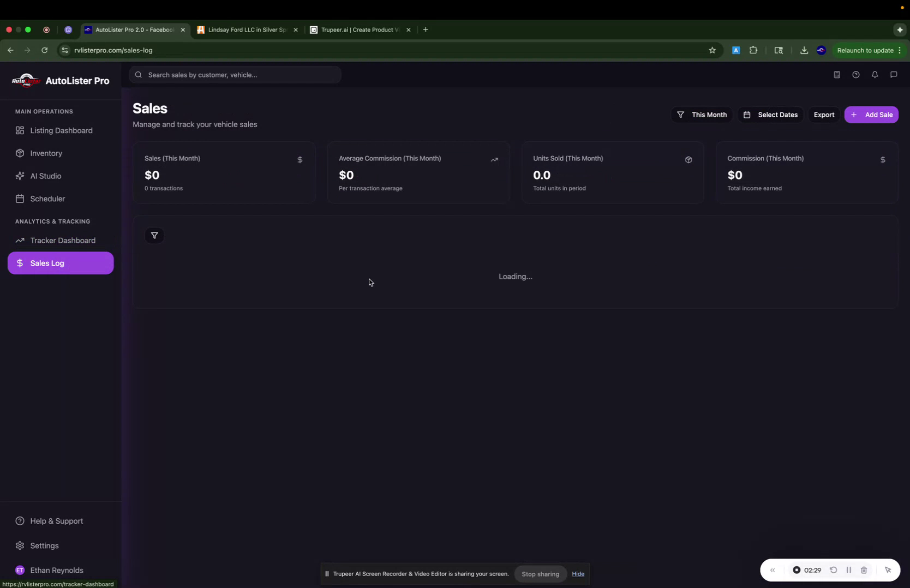This screenshot has height=588, width=910.
Task: Open Scheduler from the sidebar
Action: pos(47,199)
